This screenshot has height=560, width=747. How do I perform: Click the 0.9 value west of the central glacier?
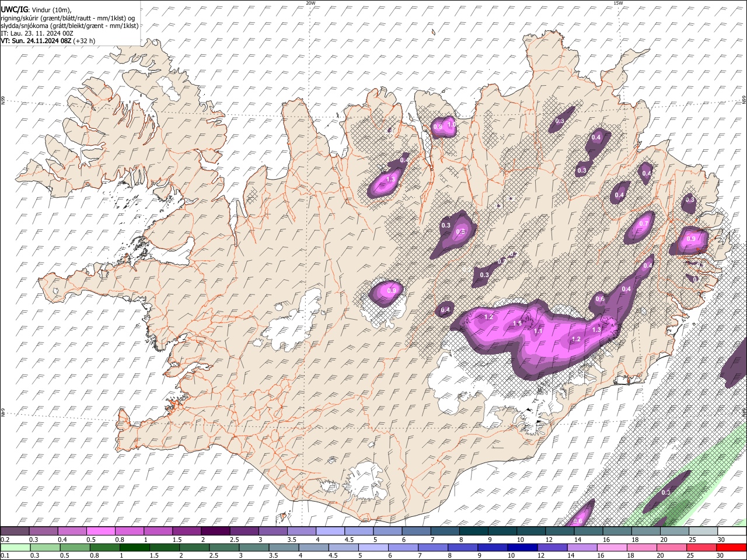coord(392,290)
